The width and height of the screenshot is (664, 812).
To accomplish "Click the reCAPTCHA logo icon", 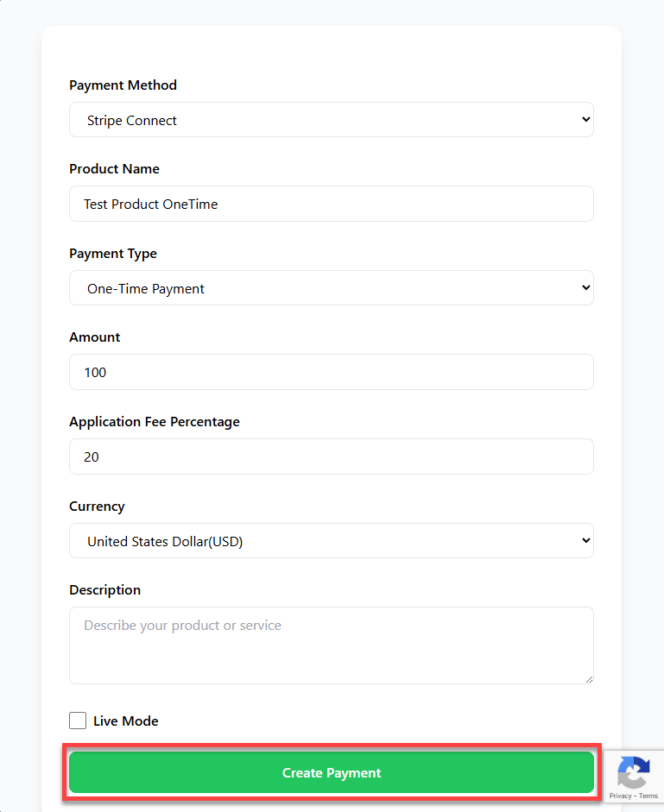I will coord(634,771).
